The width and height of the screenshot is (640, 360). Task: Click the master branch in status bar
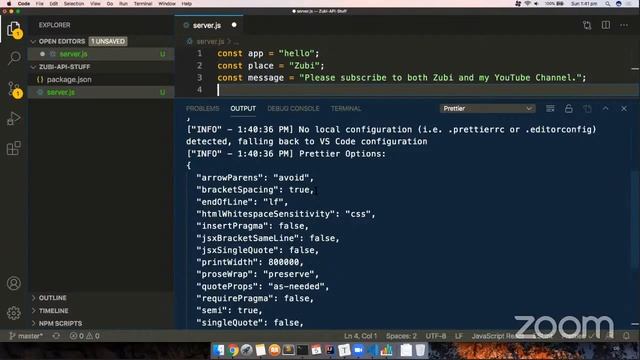coord(26,336)
